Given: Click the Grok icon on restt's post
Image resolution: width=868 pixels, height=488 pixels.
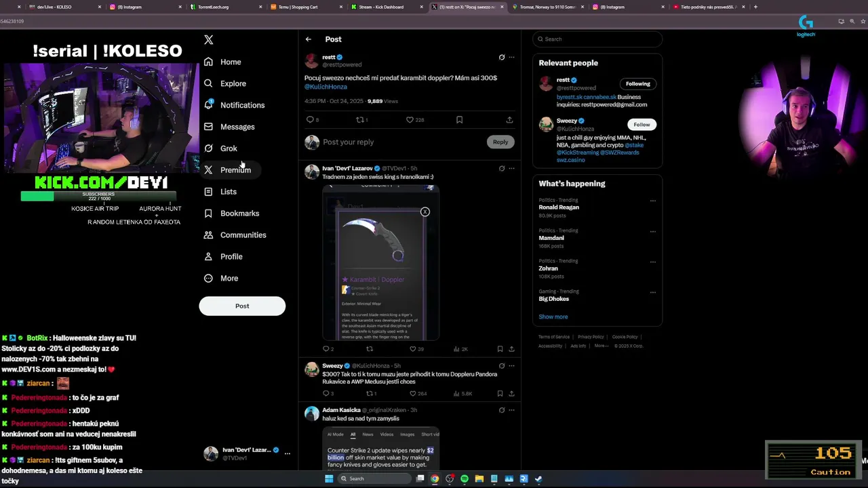Looking at the screenshot, I should click(502, 58).
